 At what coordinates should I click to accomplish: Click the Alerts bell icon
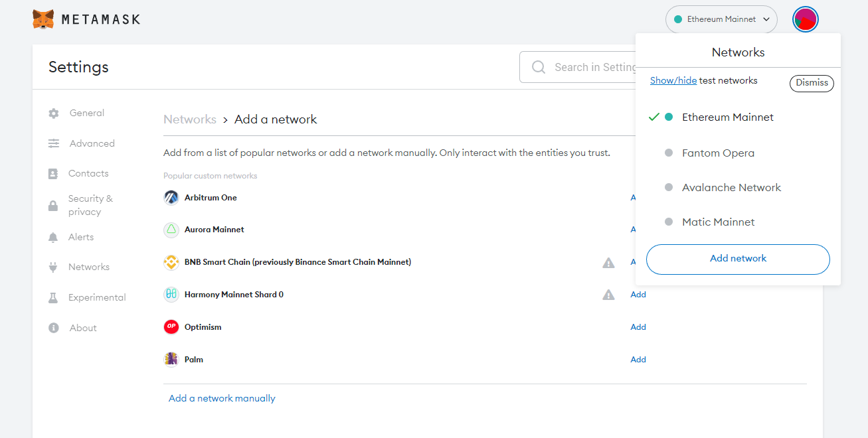point(53,238)
